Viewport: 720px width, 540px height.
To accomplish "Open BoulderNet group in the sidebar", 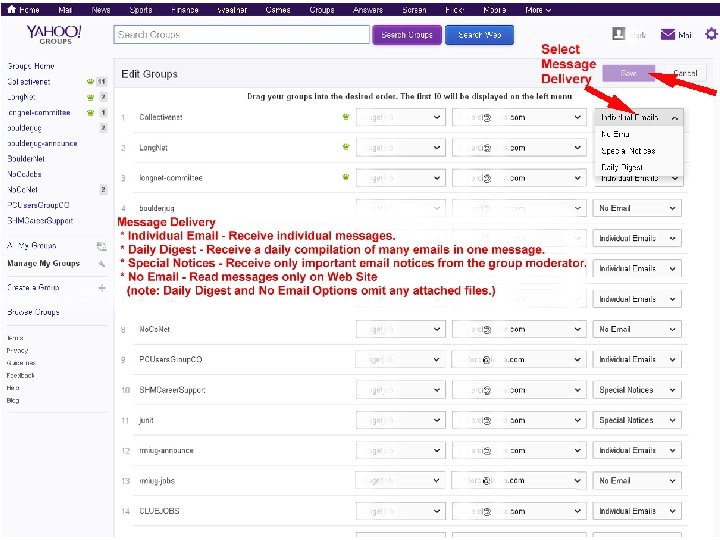I will click(26, 159).
